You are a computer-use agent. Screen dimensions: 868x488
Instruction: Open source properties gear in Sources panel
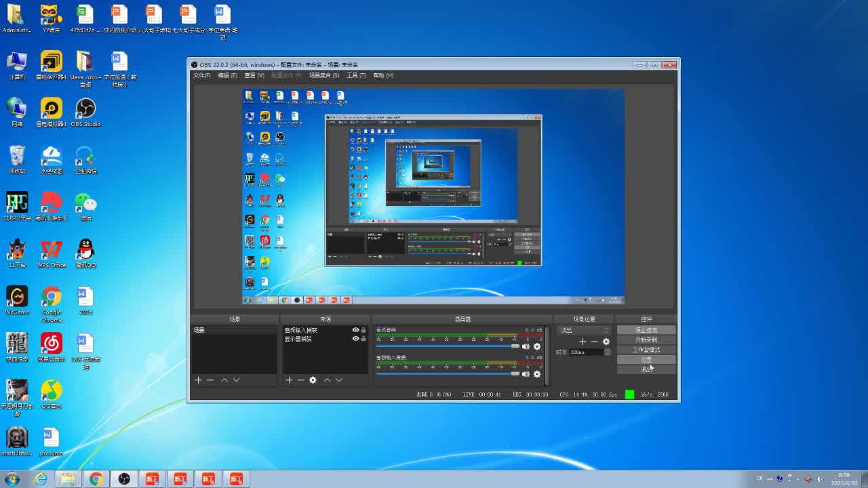313,380
